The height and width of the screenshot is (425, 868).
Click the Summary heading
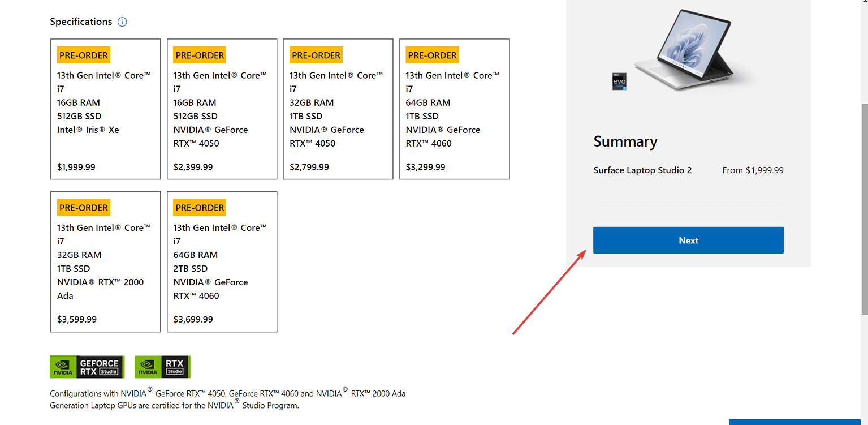click(x=625, y=141)
